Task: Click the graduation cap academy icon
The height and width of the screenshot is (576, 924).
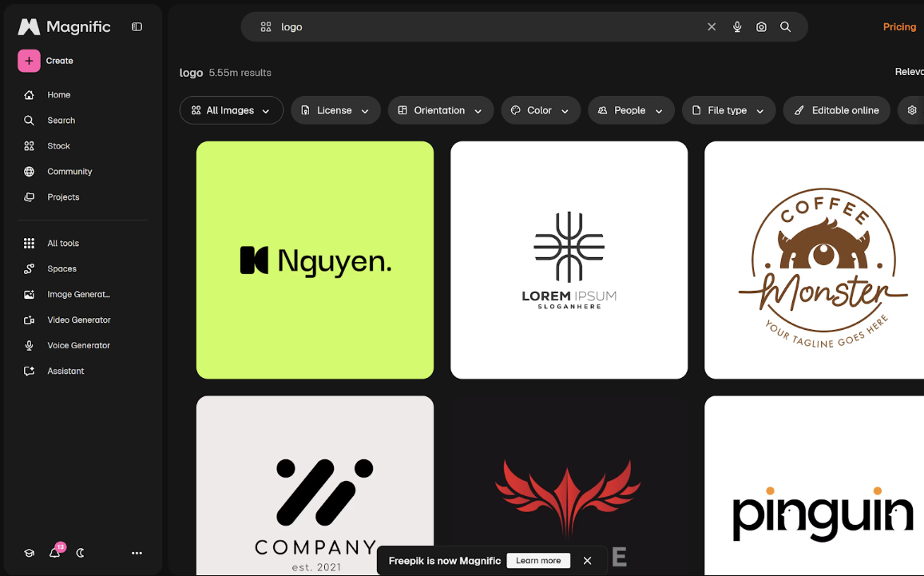Action: pos(29,552)
